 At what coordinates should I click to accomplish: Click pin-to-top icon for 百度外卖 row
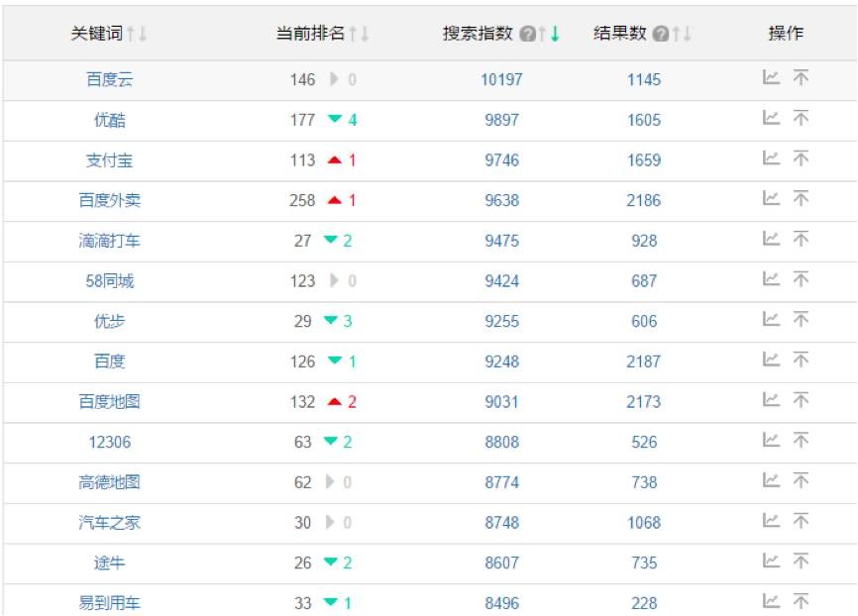[801, 198]
